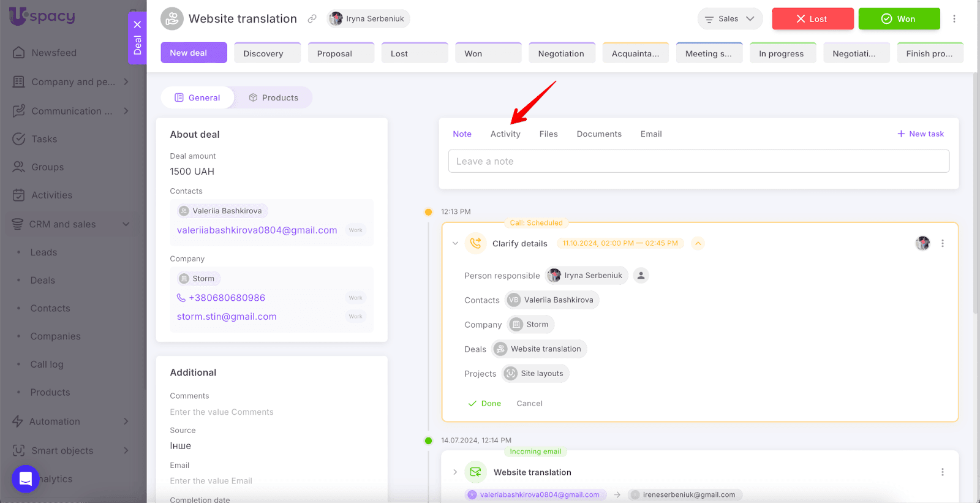The image size is (980, 503).
Task: Open options menu for incoming email entry
Action: pos(942,472)
